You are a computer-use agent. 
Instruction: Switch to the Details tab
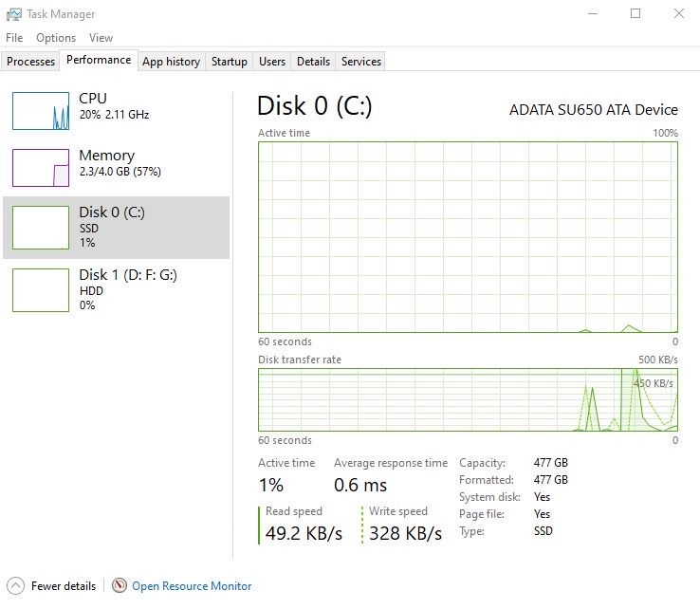[313, 62]
